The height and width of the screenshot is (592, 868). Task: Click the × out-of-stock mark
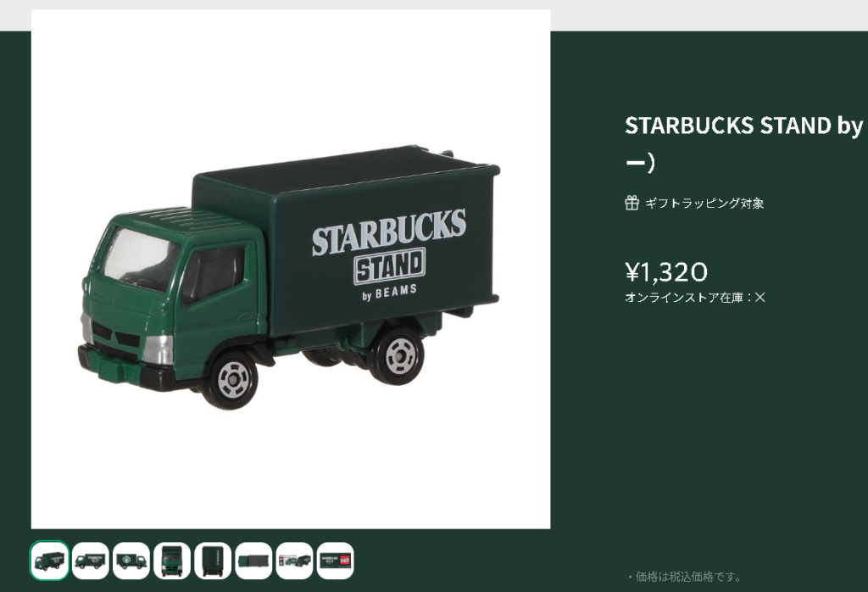click(x=760, y=298)
